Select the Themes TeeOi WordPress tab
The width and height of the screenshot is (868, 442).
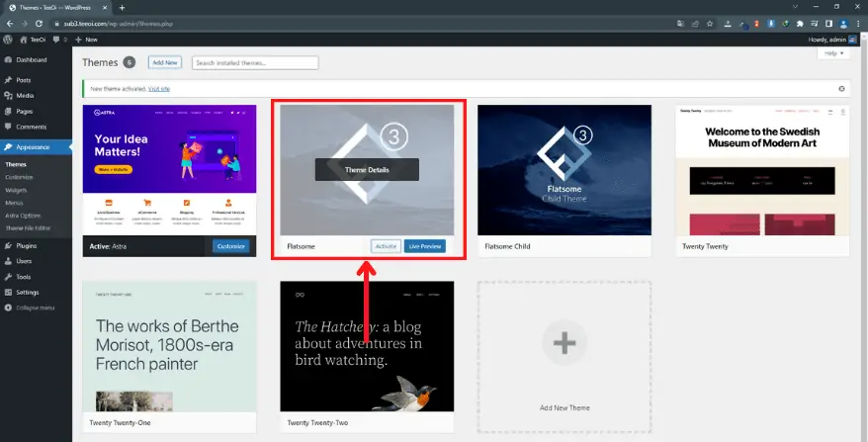click(x=57, y=8)
